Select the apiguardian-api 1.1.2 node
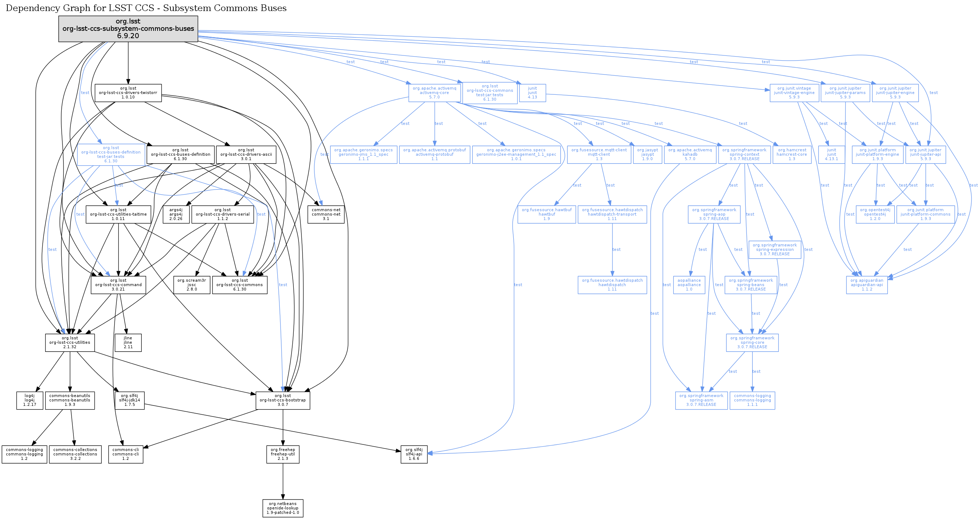The image size is (980, 519). pos(867,285)
